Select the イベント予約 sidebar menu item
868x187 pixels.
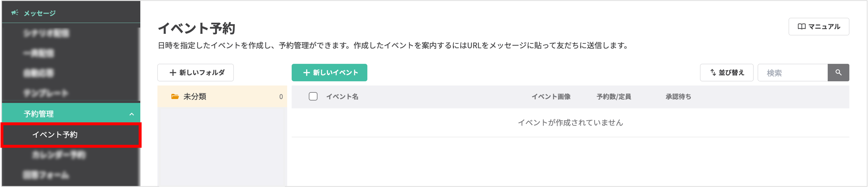(x=55, y=135)
